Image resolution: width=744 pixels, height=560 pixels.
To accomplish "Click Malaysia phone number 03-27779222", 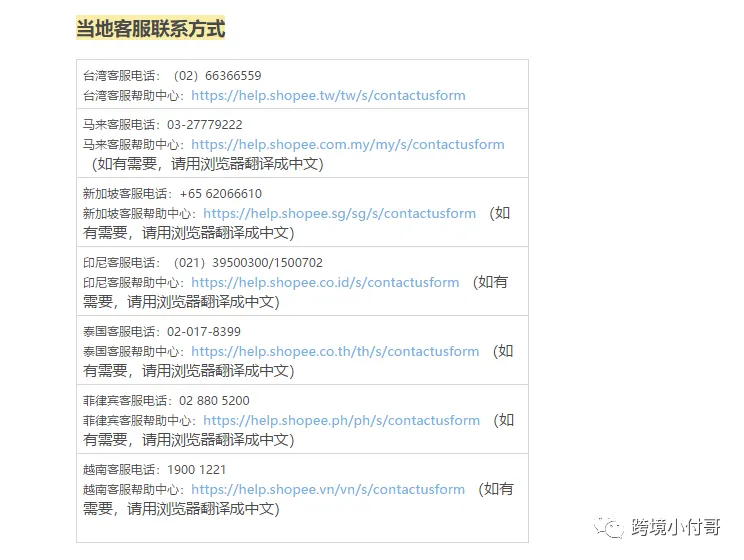I will 205,125.
